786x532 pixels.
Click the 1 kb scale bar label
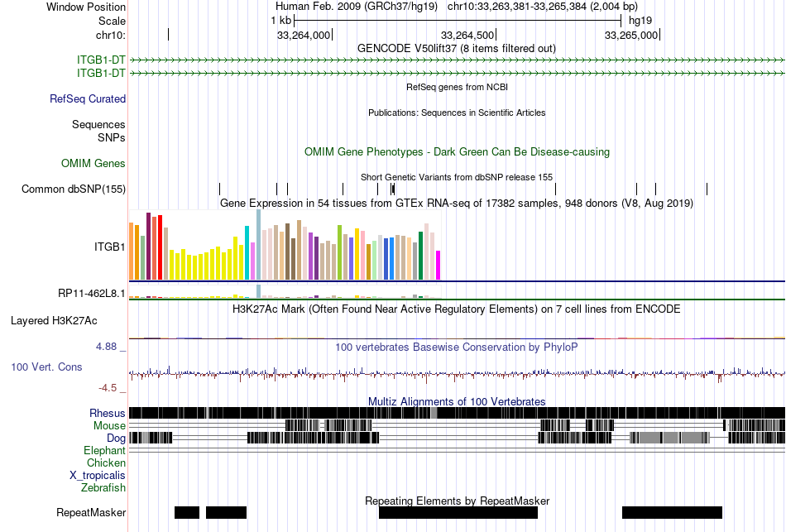(x=280, y=21)
